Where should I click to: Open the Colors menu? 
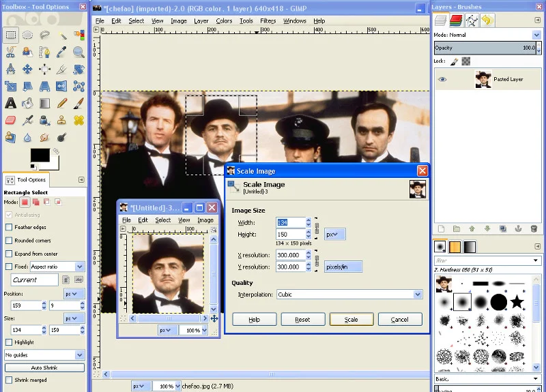(224, 21)
